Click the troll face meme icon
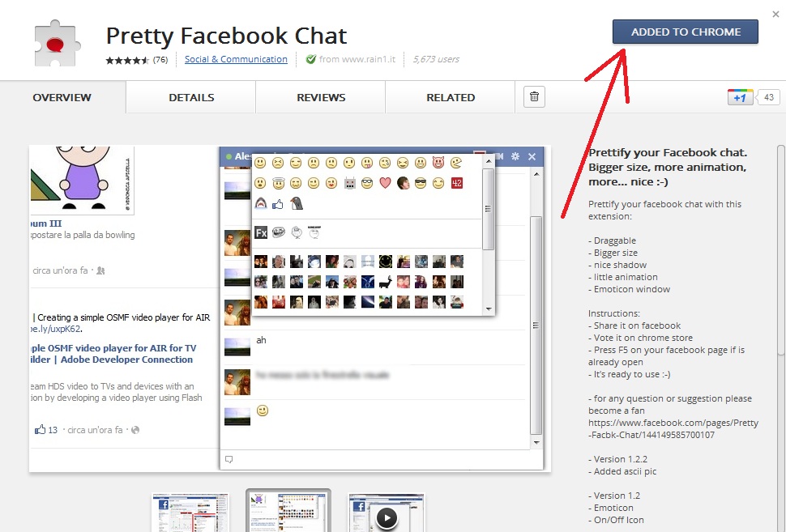Screen dimensions: 786x532 tap(278, 232)
